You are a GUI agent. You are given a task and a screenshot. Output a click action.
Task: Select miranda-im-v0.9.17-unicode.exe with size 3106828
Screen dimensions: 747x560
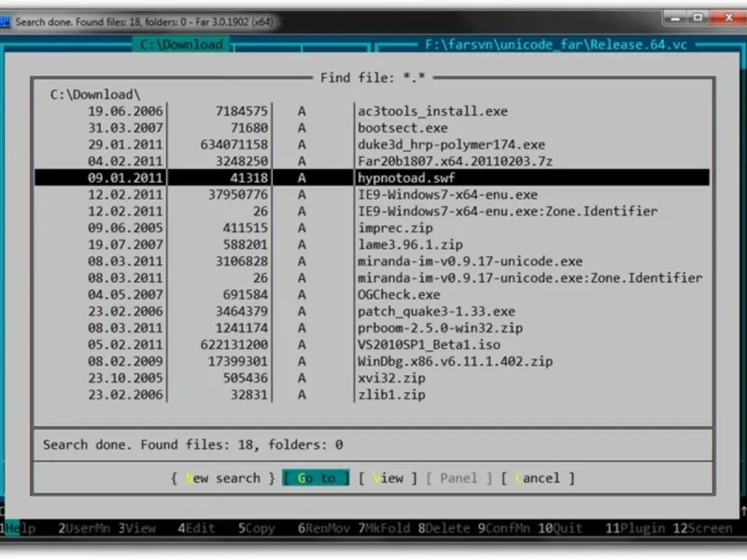[x=372, y=261]
